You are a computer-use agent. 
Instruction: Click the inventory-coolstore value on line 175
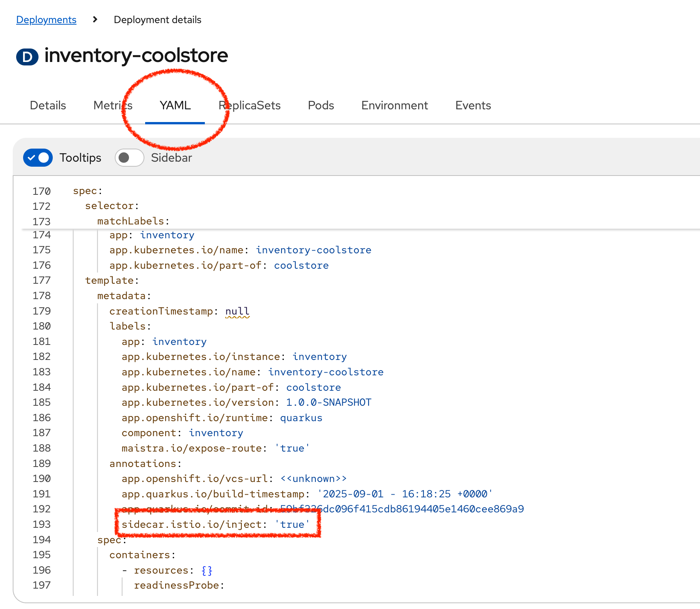pos(313,250)
